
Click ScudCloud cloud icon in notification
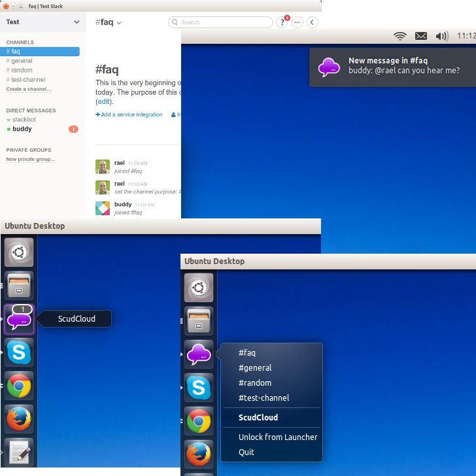pyautogui.click(x=329, y=67)
